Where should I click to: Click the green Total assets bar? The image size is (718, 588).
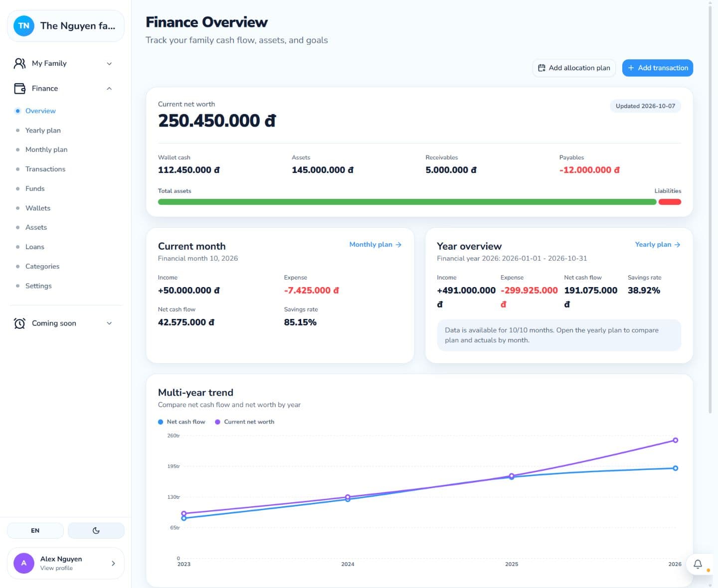tap(407, 202)
